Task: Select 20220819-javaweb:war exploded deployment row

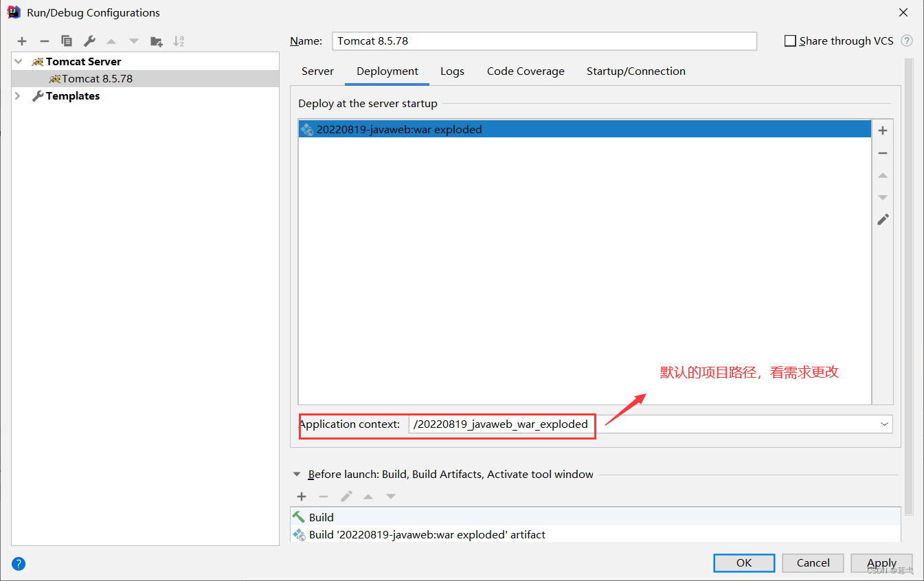Action: (585, 129)
